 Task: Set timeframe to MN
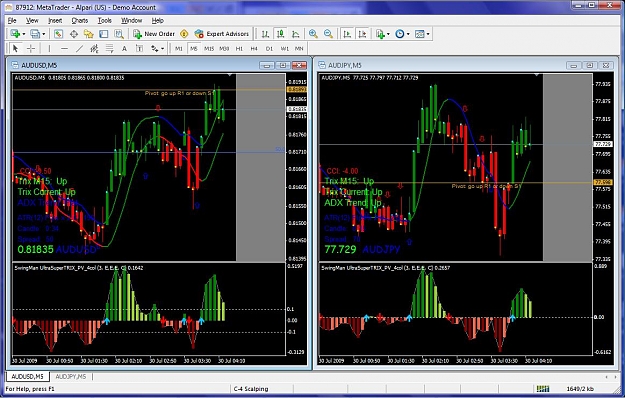pos(299,49)
